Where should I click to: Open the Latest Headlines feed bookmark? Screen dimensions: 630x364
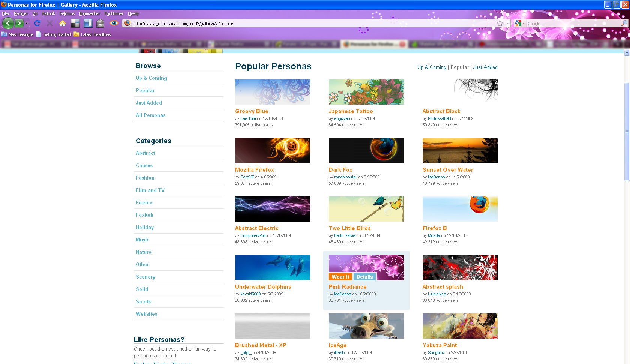point(92,34)
